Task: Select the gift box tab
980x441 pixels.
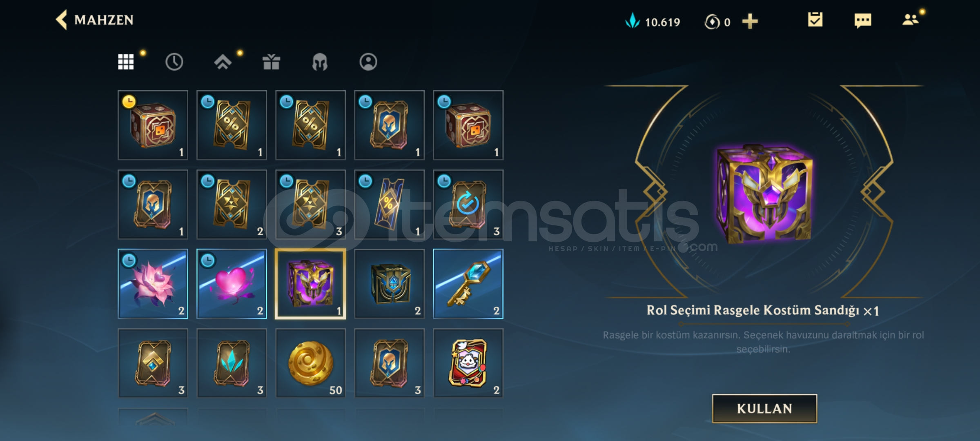Action: pyautogui.click(x=271, y=62)
